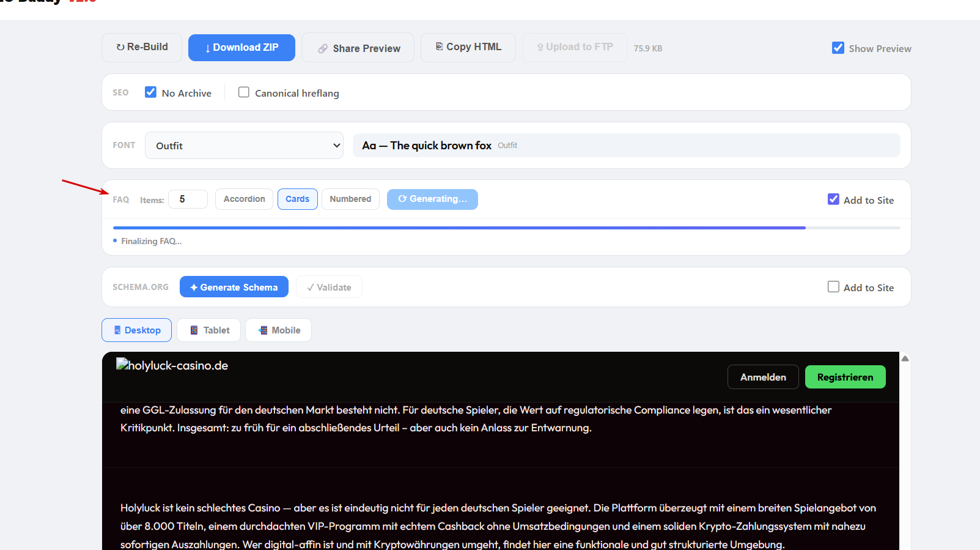Viewport: 980px width, 550px height.
Task: Switch to Tablet preview
Action: coord(208,330)
